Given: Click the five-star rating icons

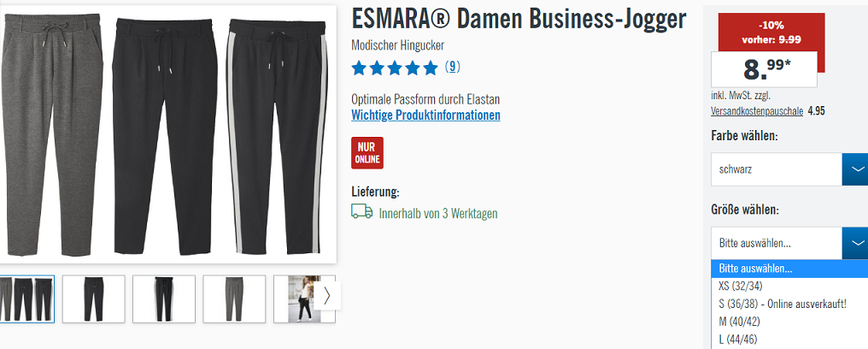Looking at the screenshot, I should (395, 68).
